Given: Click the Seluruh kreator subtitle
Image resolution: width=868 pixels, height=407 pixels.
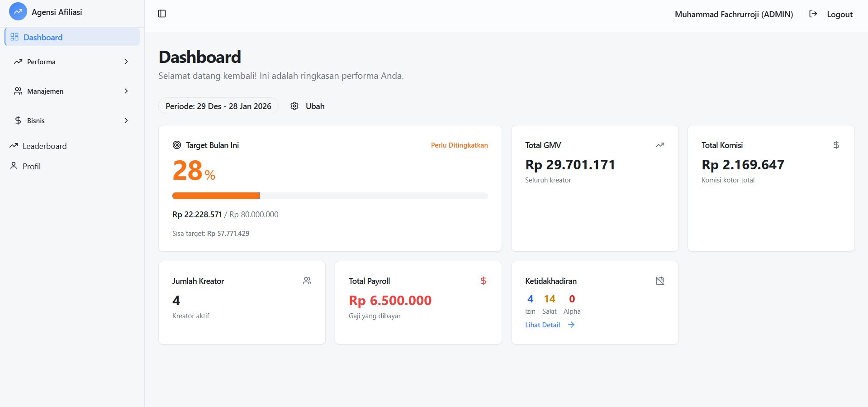Looking at the screenshot, I should [x=548, y=180].
